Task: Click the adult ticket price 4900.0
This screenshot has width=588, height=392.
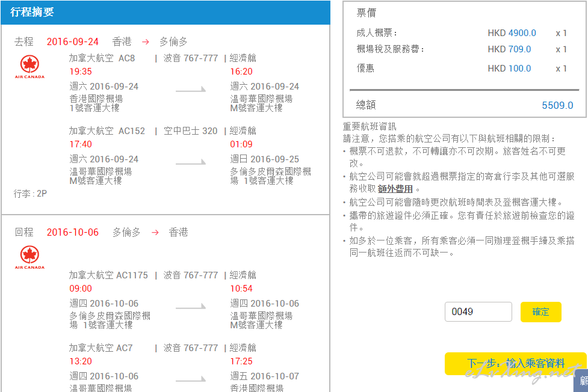Action: click(522, 33)
